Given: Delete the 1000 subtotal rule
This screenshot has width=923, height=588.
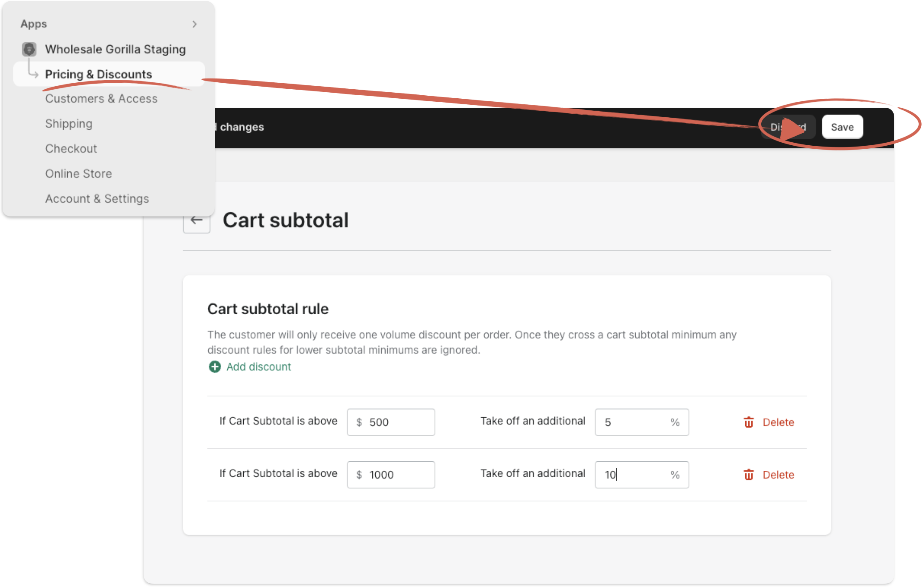Looking at the screenshot, I should [x=769, y=475].
